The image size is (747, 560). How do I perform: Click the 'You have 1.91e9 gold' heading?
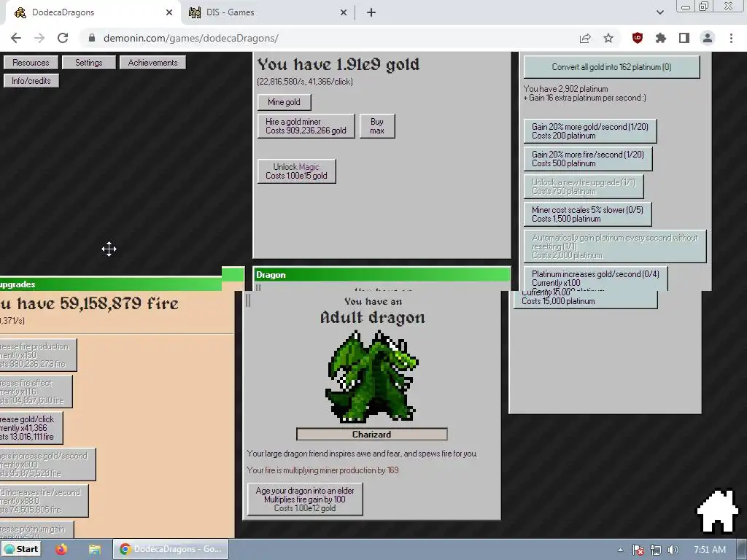338,64
